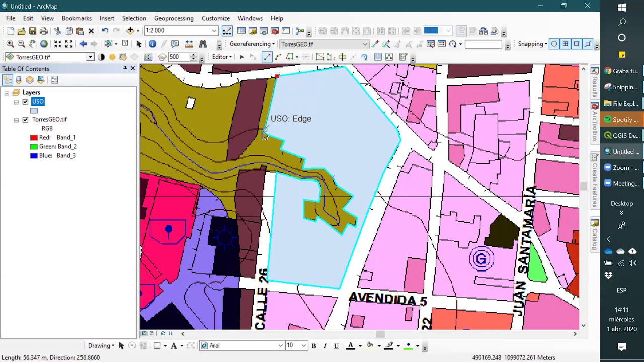The width and height of the screenshot is (644, 362).
Task: Open the Find binoculars tool
Action: point(203,44)
